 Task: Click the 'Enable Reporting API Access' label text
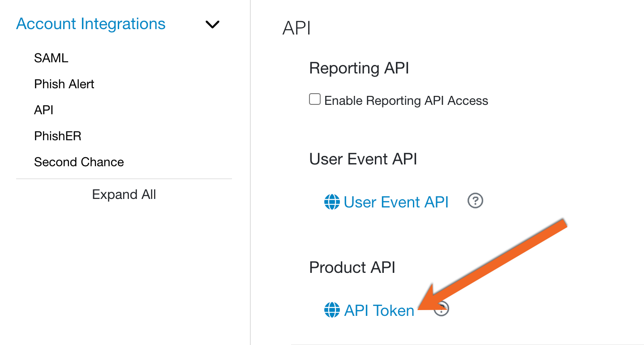point(406,101)
